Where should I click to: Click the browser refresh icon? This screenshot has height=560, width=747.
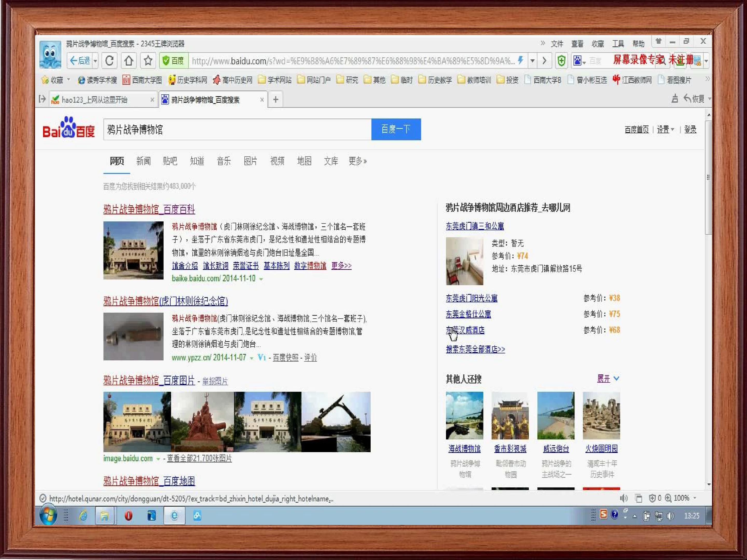[109, 61]
